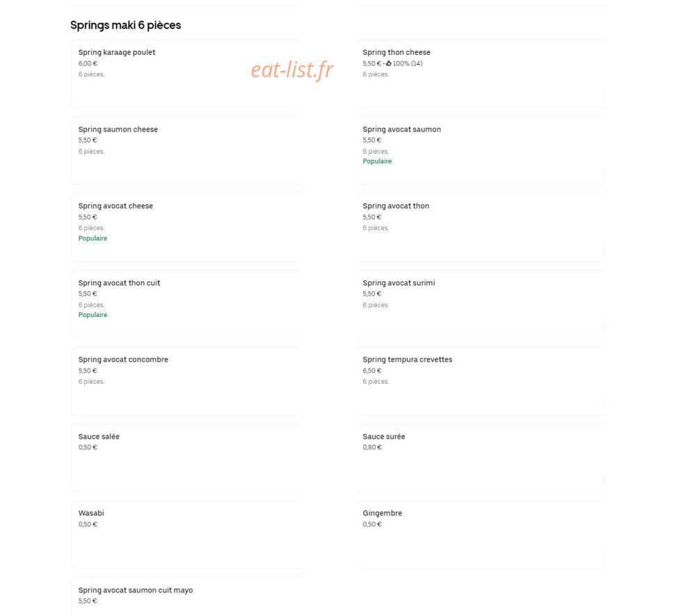Click the Springs maki 6 pièces heading
Viewport: 688px width, 616px height.
click(125, 25)
